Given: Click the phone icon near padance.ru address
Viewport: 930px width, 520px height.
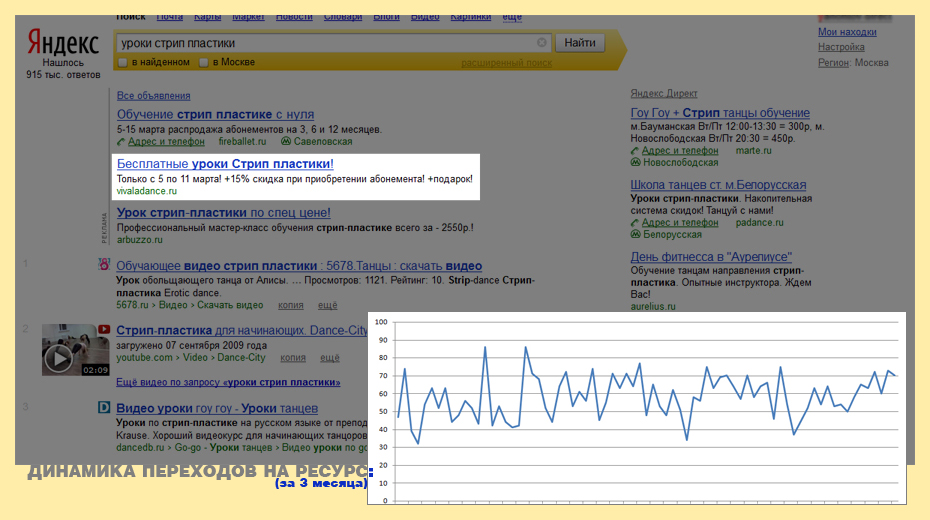Looking at the screenshot, I should [635, 223].
